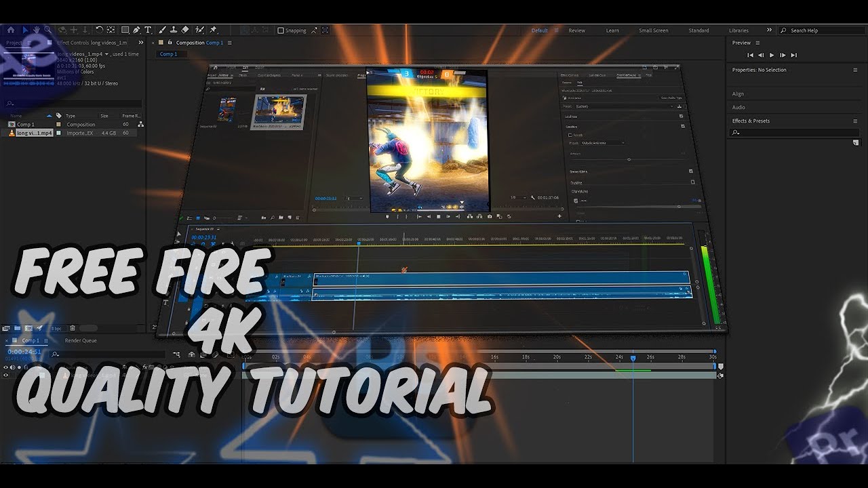Open the Properties panel menu
Screen dimensions: 868x488
(x=855, y=70)
